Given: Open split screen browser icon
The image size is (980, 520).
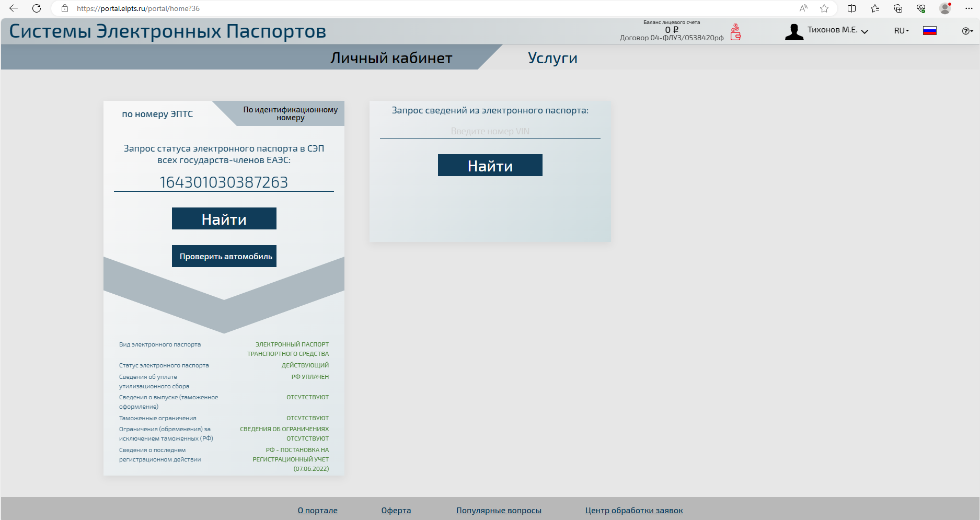Looking at the screenshot, I should tap(851, 8).
